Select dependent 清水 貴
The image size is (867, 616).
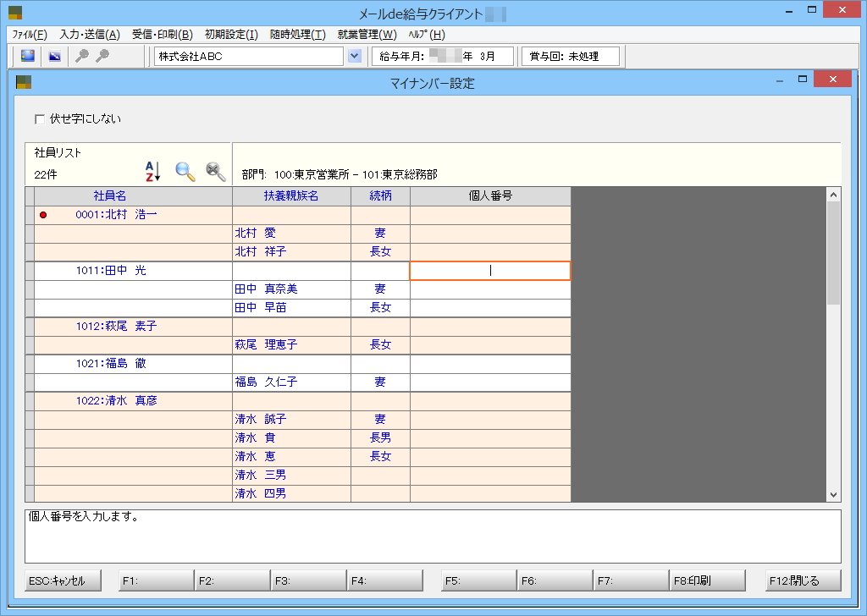pos(291,438)
